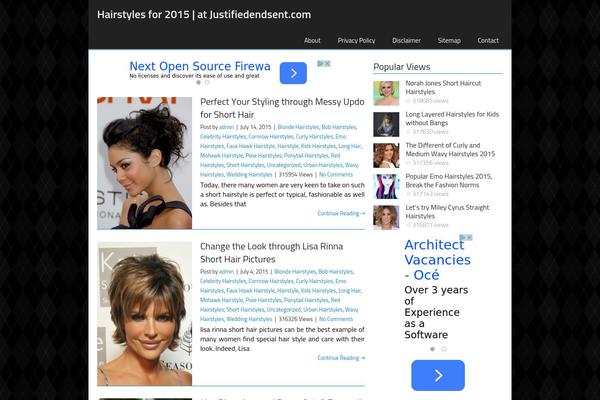The width and height of the screenshot is (600, 400).
Task: Open Wedding Hairstyles category in the Messy Updo post
Action: click(x=249, y=175)
